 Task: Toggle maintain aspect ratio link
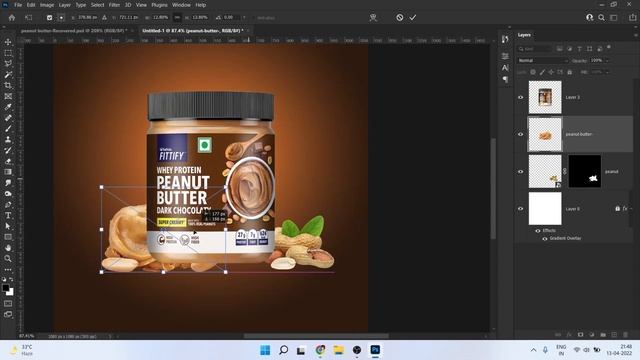tap(177, 18)
